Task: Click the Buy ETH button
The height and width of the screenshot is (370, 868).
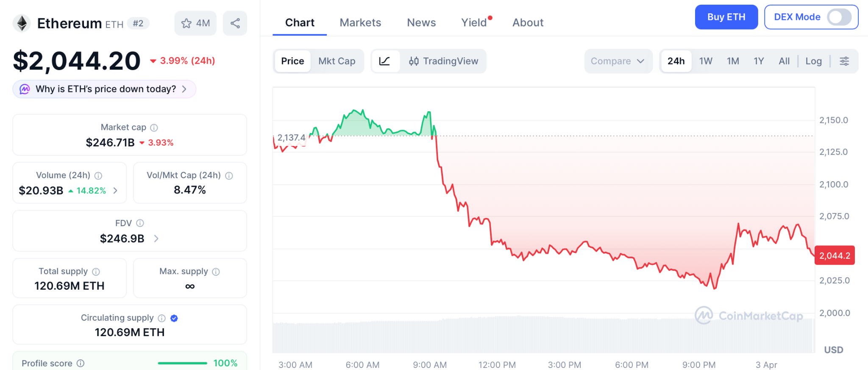Action: pyautogui.click(x=726, y=17)
